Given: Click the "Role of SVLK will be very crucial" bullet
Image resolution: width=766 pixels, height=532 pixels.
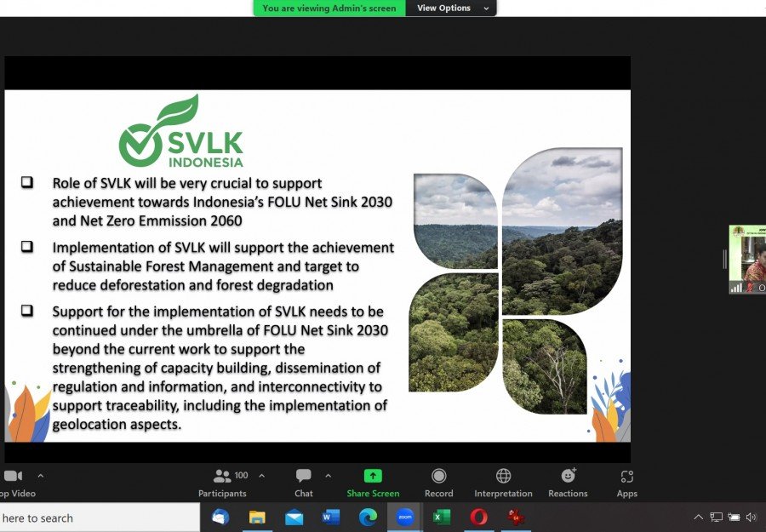Looking at the screenshot, I should point(222,202).
